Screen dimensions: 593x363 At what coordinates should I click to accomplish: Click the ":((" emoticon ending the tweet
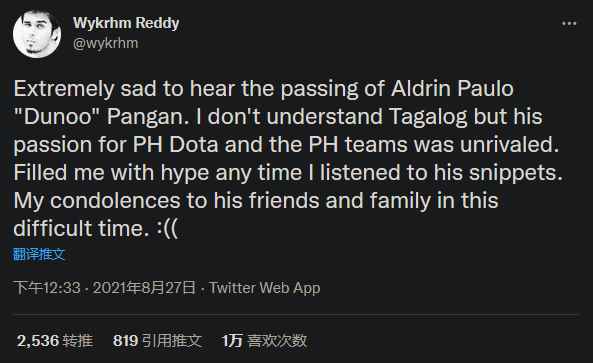tap(167, 229)
